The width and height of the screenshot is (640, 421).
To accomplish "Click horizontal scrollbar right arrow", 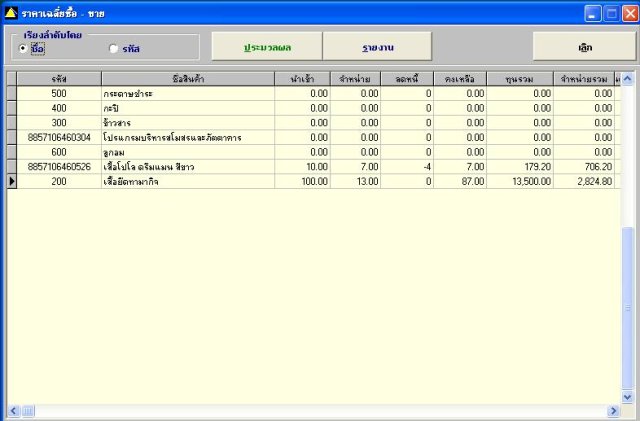I will (x=613, y=410).
